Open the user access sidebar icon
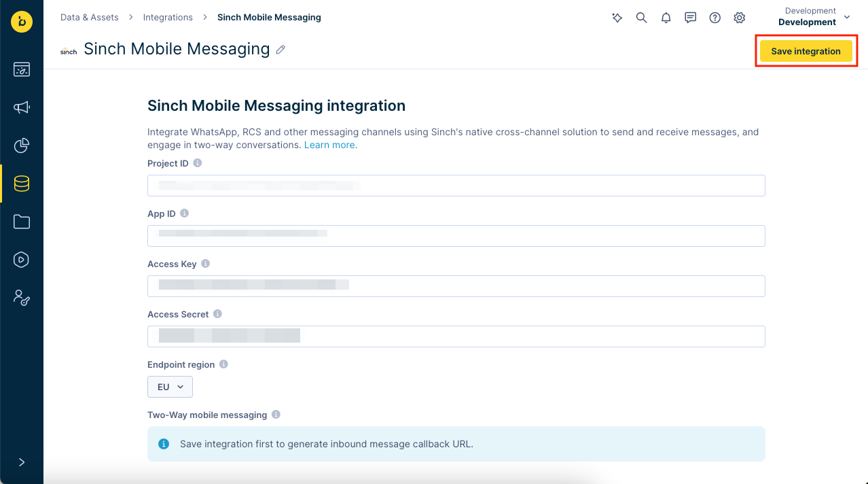The width and height of the screenshot is (868, 484). (x=22, y=298)
